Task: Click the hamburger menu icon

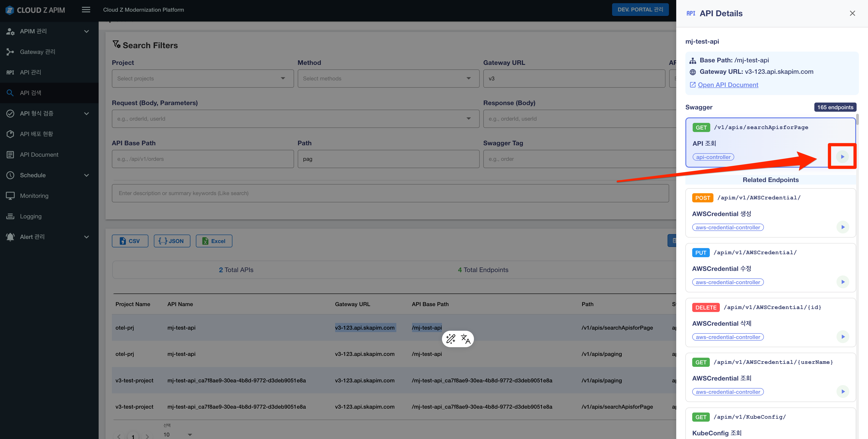Action: (86, 10)
